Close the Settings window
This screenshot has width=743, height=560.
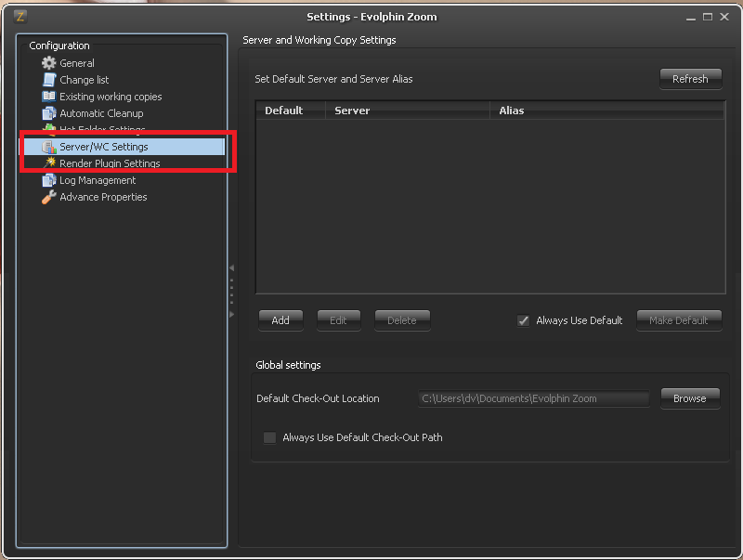pyautogui.click(x=724, y=17)
